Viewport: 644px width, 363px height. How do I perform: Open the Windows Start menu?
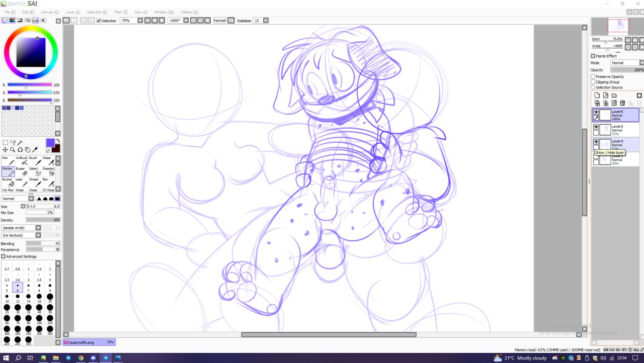6,358
